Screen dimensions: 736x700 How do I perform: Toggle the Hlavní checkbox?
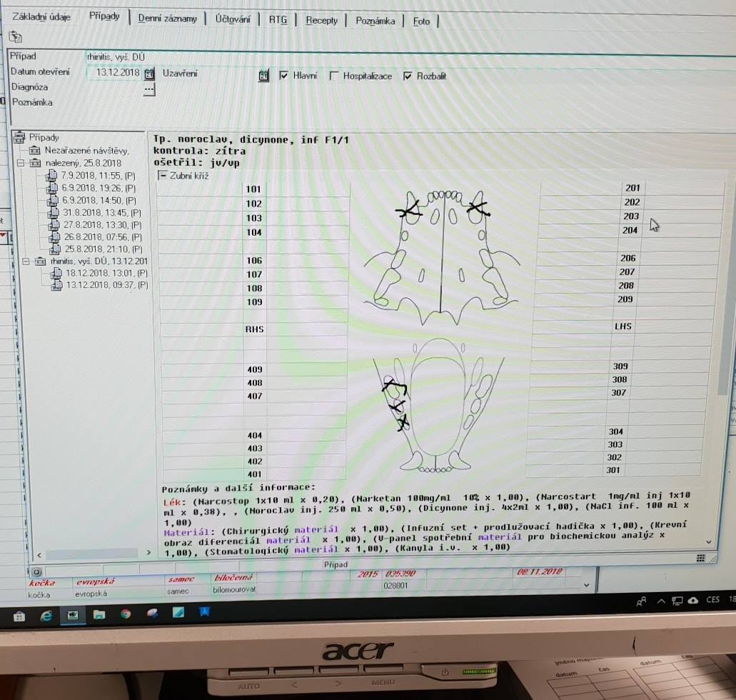(x=283, y=75)
